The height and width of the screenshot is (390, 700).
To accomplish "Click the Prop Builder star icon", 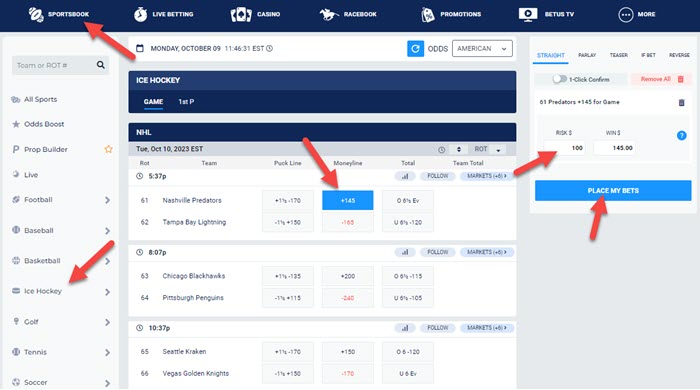I will (x=108, y=149).
